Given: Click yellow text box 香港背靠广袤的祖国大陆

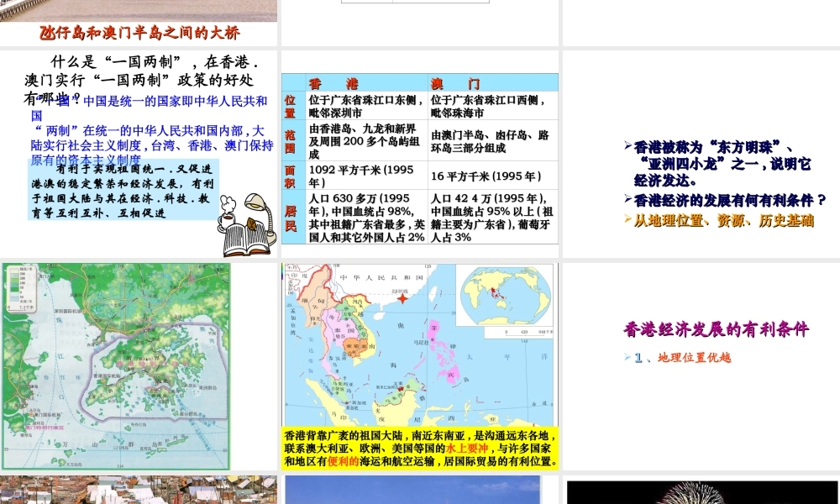Looking at the screenshot, I should click(421, 449).
